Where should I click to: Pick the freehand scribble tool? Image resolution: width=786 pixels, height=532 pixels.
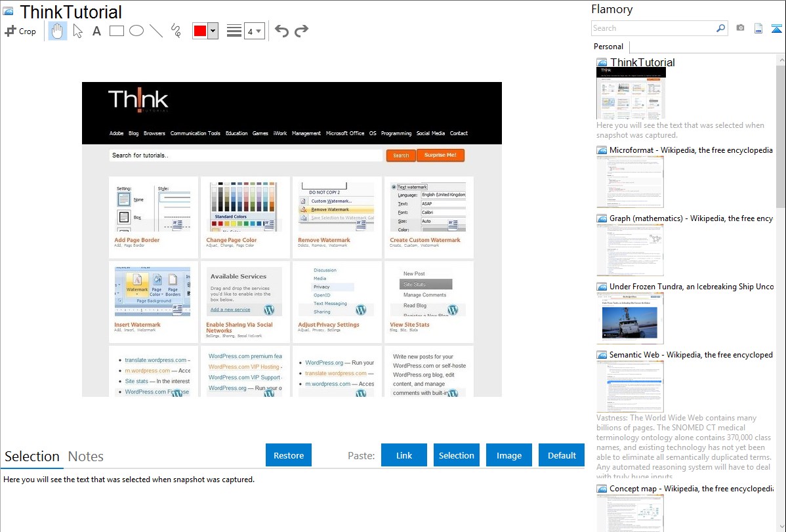click(176, 31)
